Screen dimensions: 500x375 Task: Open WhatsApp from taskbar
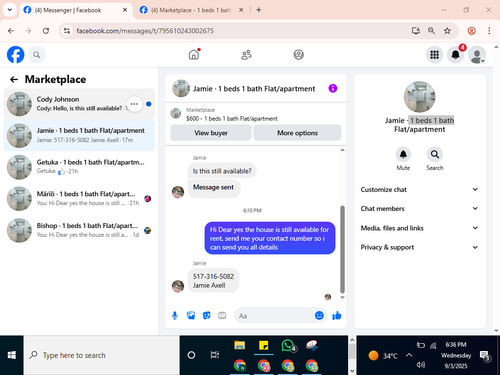click(288, 345)
